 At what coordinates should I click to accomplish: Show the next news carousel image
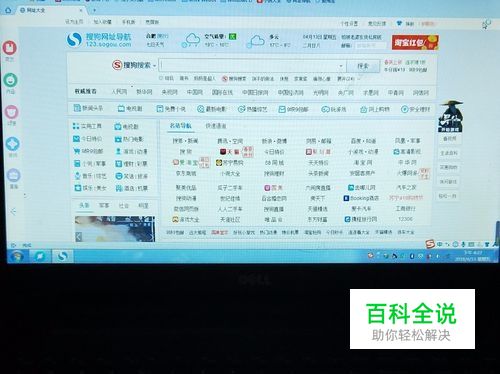point(151,237)
